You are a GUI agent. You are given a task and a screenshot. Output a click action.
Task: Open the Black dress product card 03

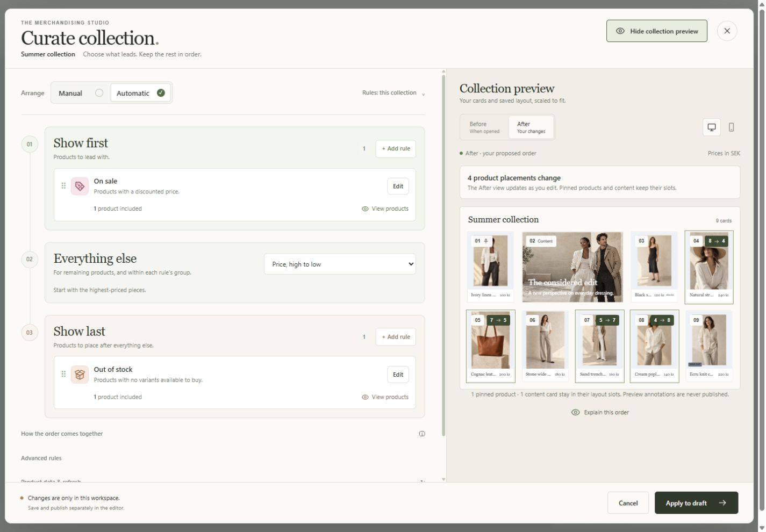click(x=654, y=267)
